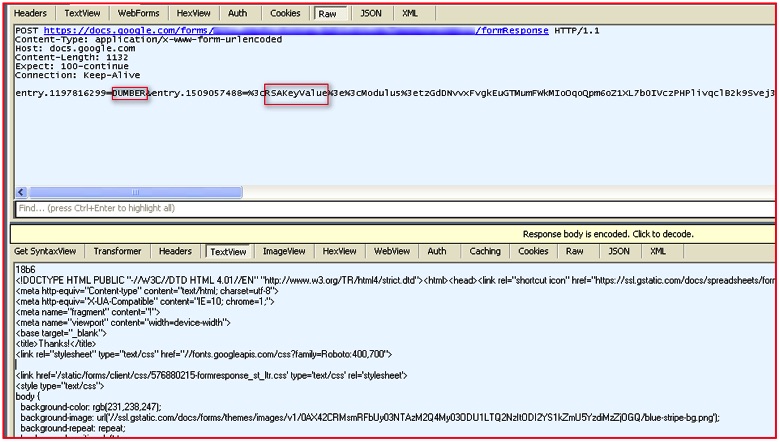Open the request Auth tab
The height and width of the screenshot is (442, 780).
point(237,13)
